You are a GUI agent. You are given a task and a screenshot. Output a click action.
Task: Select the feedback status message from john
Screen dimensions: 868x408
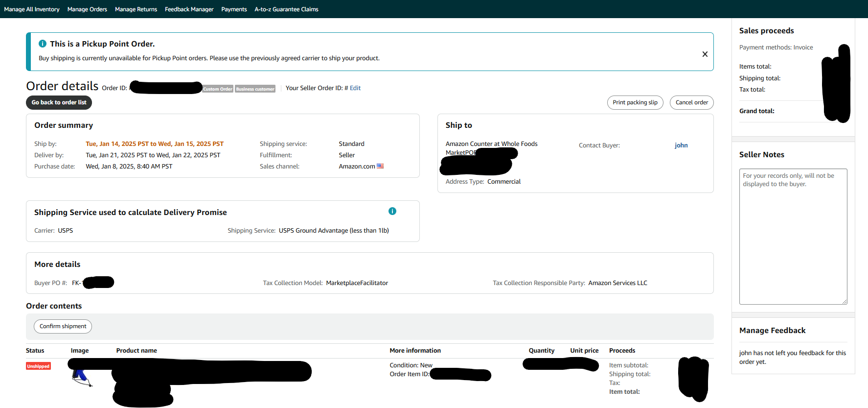click(793, 358)
